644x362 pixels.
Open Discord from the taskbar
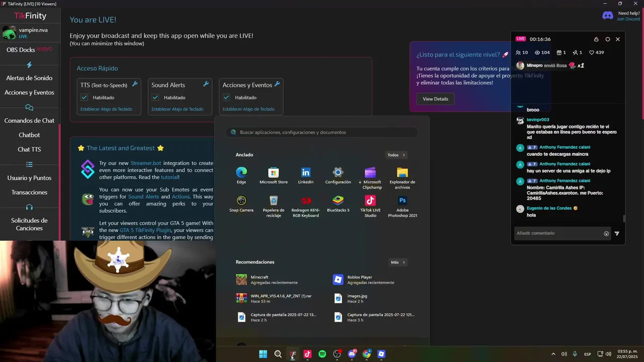[352, 354]
